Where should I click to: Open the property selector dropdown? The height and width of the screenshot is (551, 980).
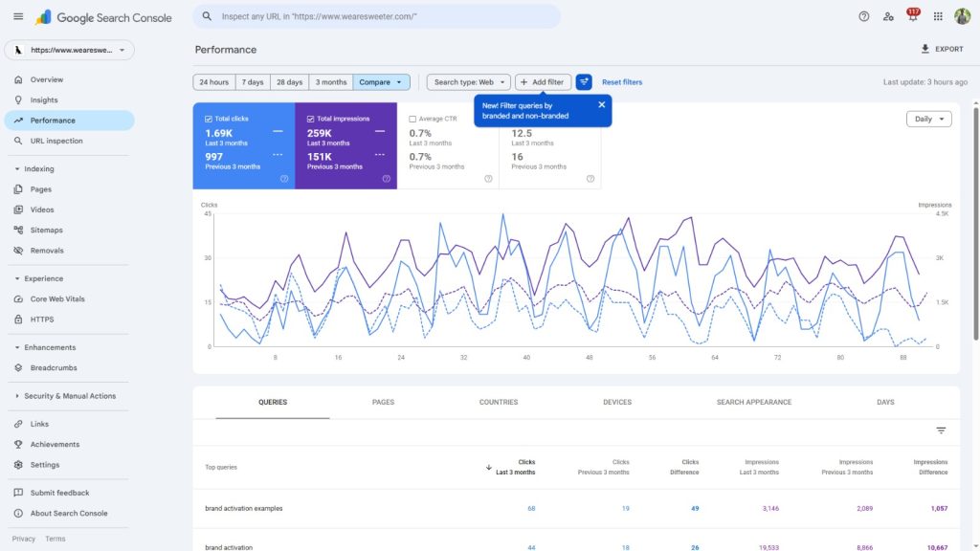tap(69, 50)
